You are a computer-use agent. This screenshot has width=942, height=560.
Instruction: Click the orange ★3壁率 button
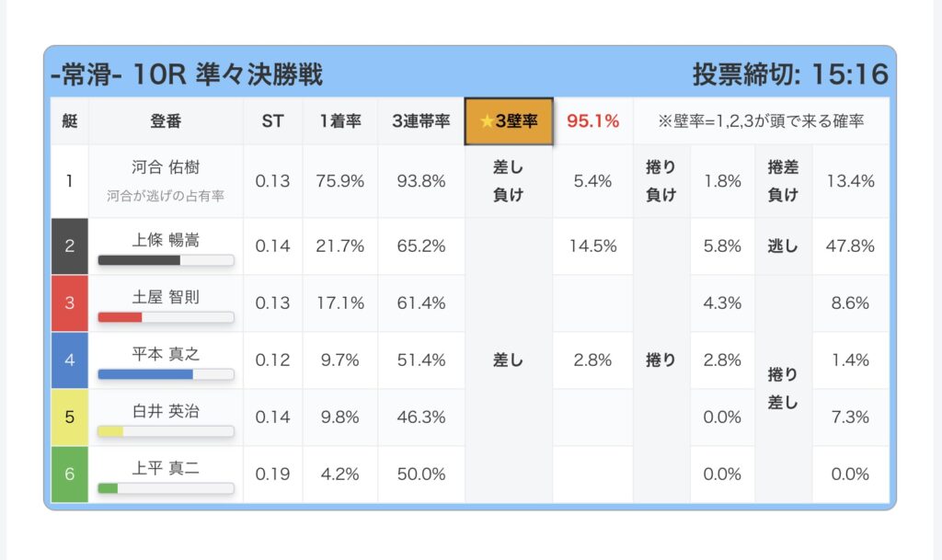tap(509, 121)
